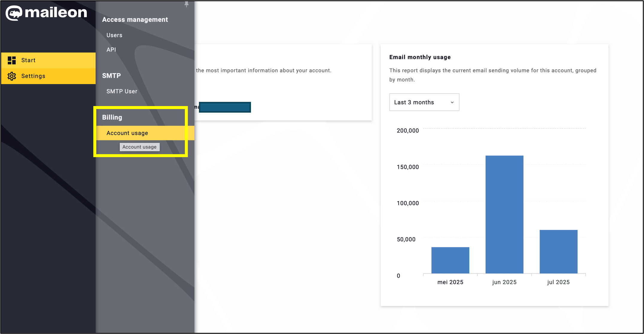Select SMTP User under SMTP section
Viewport: 644px width, 334px height.
122,91
